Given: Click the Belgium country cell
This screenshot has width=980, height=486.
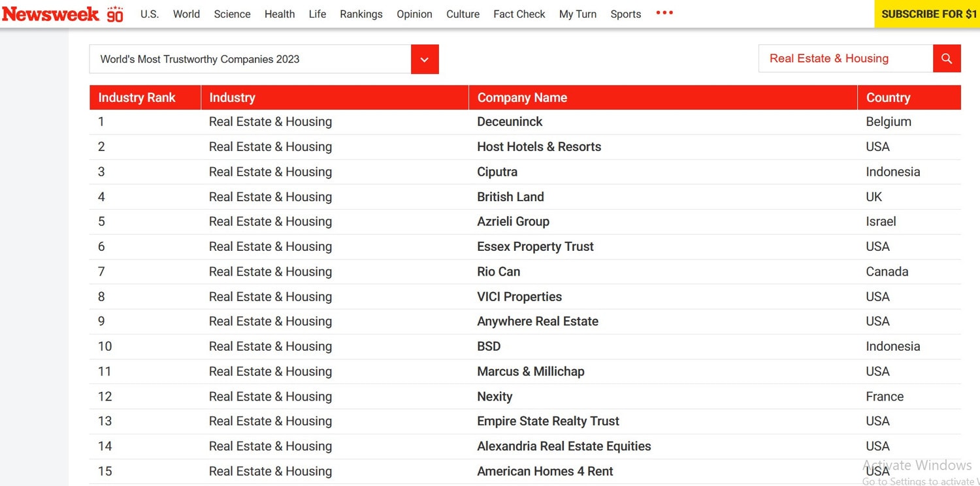Looking at the screenshot, I should click(889, 122).
